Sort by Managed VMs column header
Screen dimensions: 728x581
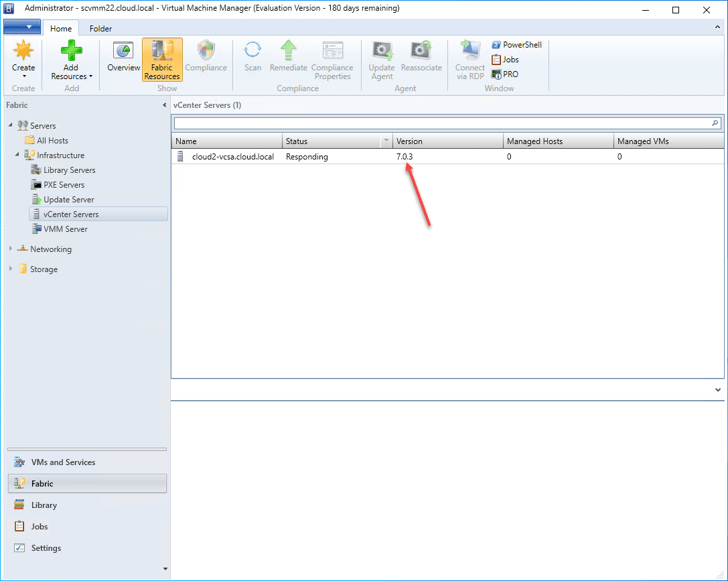pyautogui.click(x=668, y=141)
